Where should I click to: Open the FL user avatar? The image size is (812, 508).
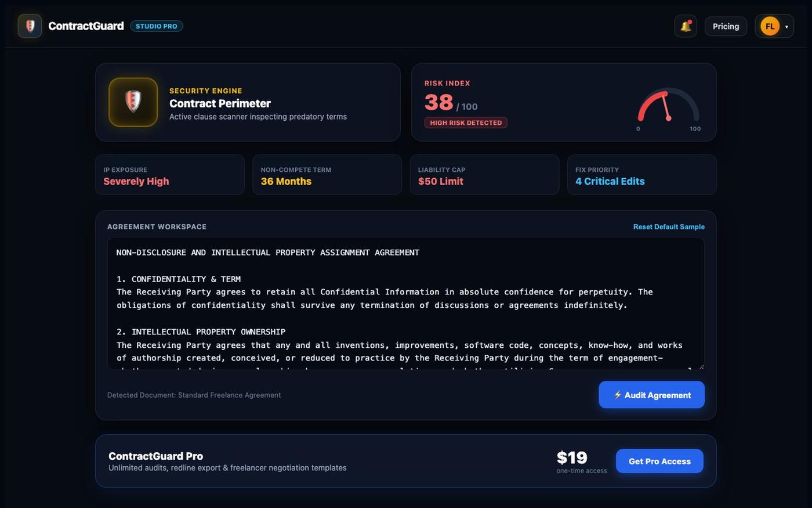(770, 26)
